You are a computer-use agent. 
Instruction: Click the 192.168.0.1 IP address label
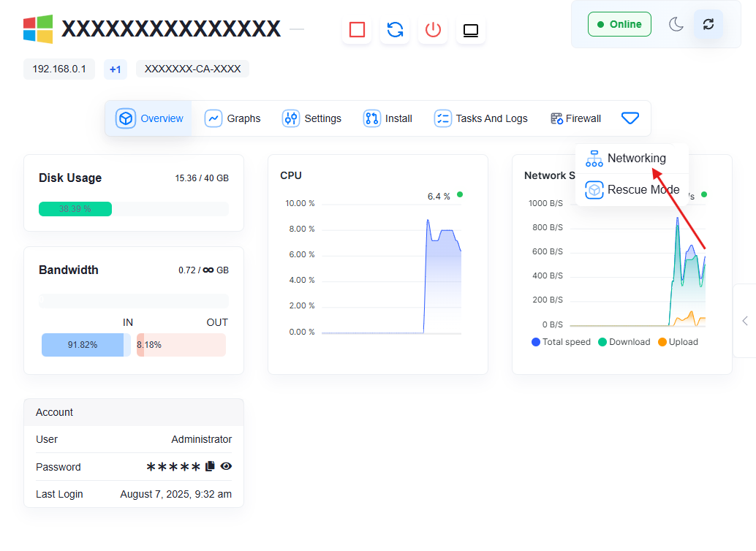pyautogui.click(x=59, y=69)
